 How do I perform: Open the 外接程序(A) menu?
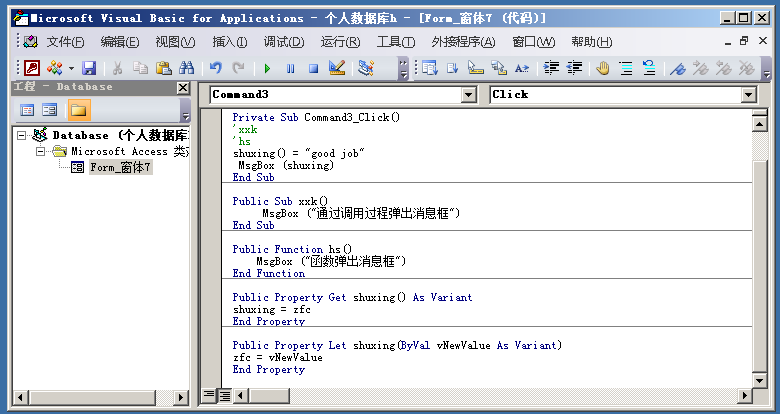(463, 42)
